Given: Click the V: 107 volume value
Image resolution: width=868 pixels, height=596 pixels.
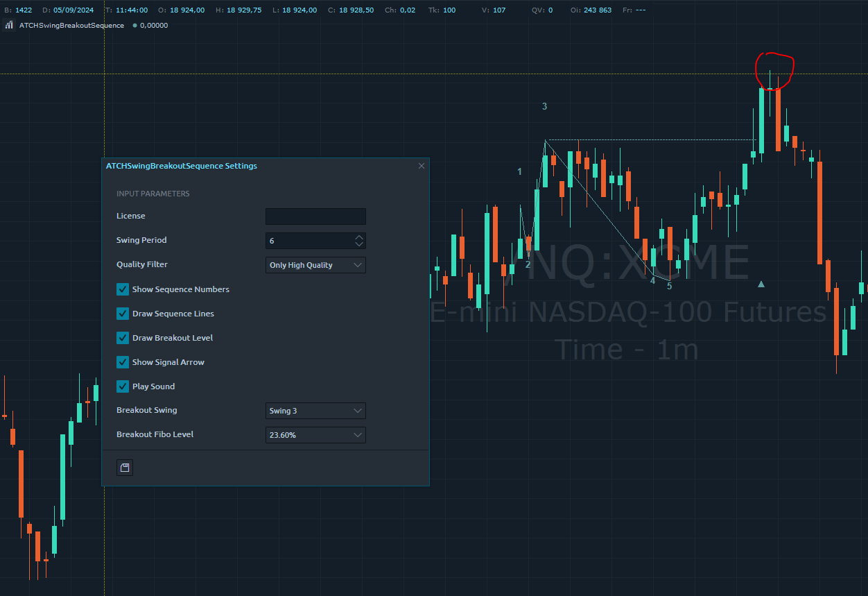Looking at the screenshot, I should coord(494,10).
